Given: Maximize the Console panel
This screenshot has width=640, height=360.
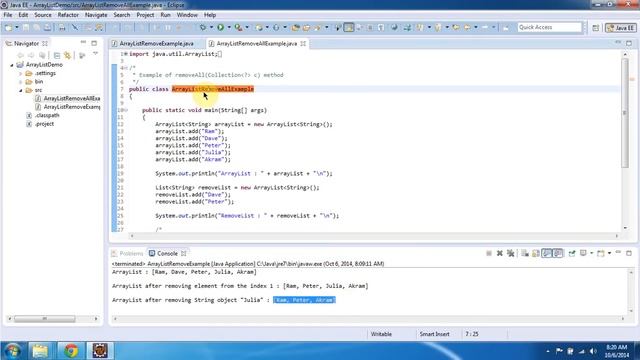Looking at the screenshot, I should pyautogui.click(x=629, y=253).
